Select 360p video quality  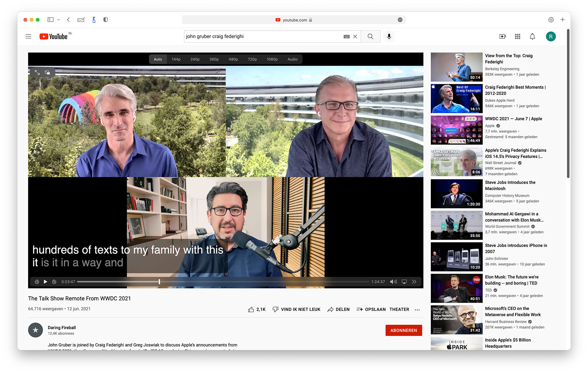point(214,59)
